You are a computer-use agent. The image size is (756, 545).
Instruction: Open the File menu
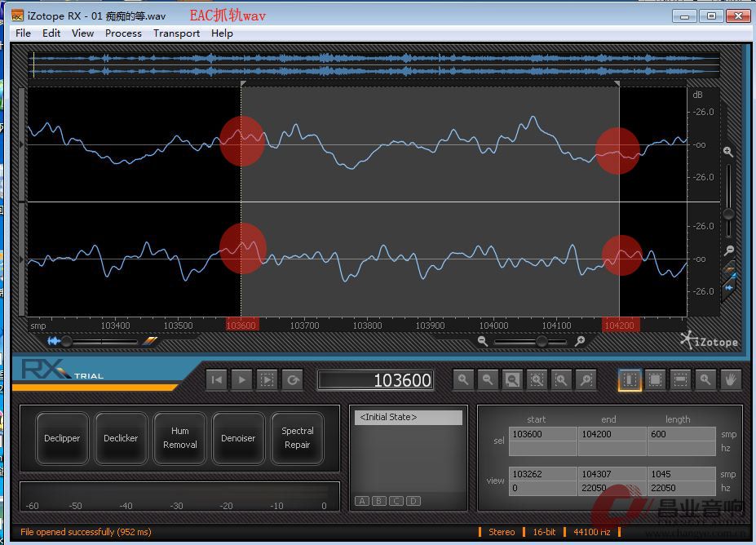pyautogui.click(x=23, y=33)
